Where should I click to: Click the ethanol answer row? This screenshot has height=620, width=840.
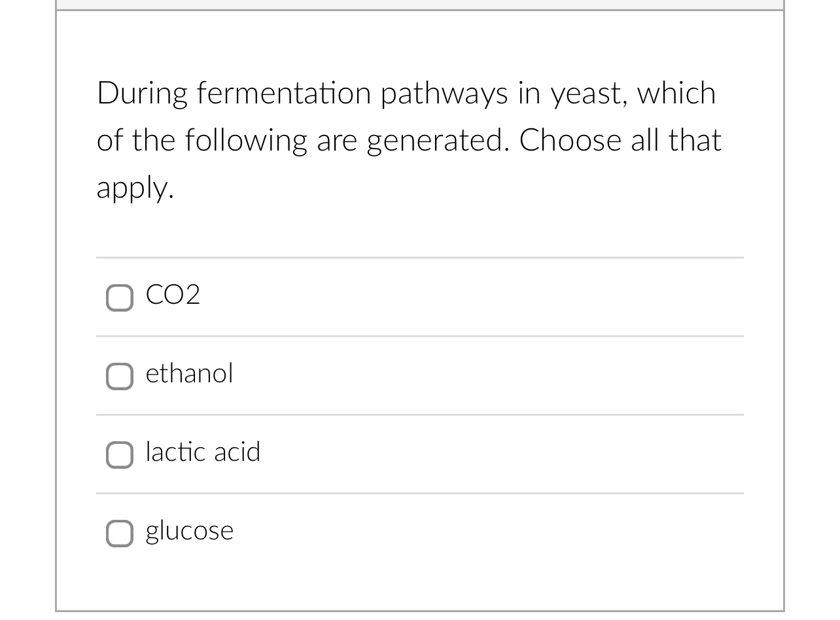420,375
